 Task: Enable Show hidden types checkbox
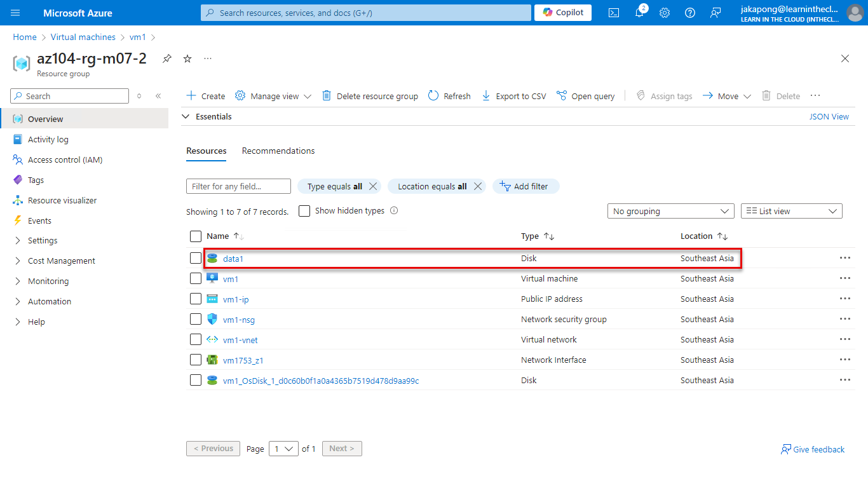tap(304, 210)
